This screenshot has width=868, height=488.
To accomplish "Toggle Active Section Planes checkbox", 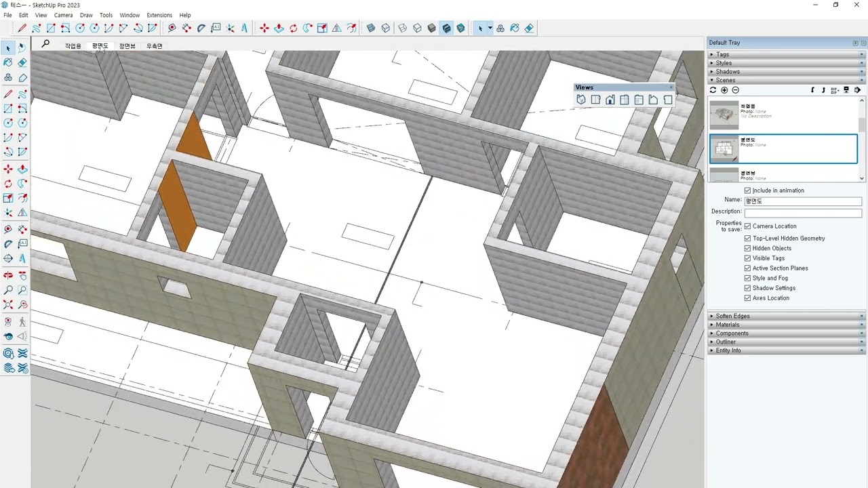I will [x=748, y=268].
